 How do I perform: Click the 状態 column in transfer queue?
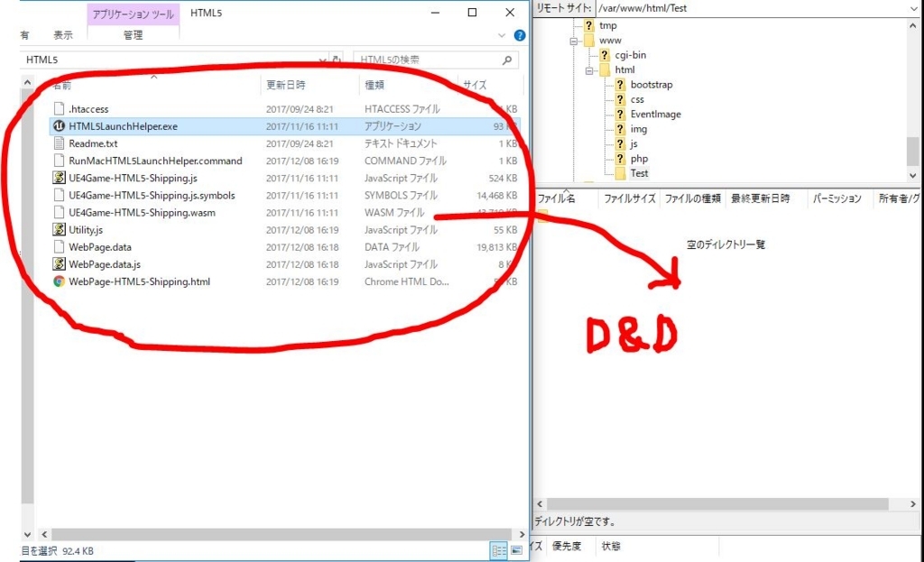611,546
